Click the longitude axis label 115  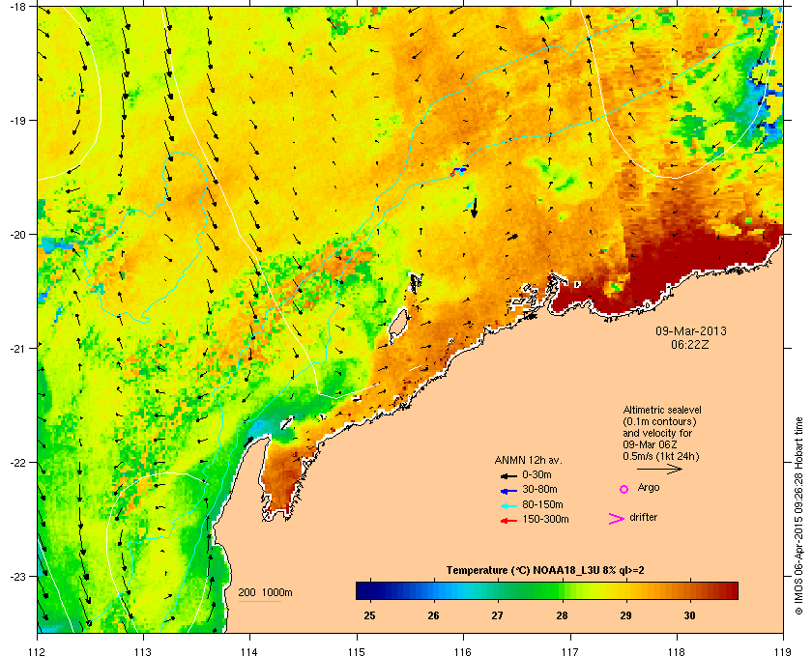pos(357,651)
